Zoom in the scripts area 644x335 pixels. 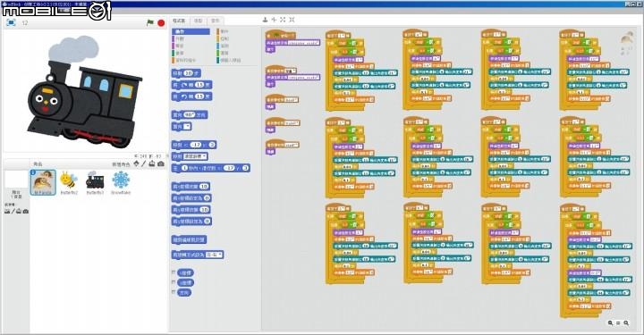tap(626, 323)
